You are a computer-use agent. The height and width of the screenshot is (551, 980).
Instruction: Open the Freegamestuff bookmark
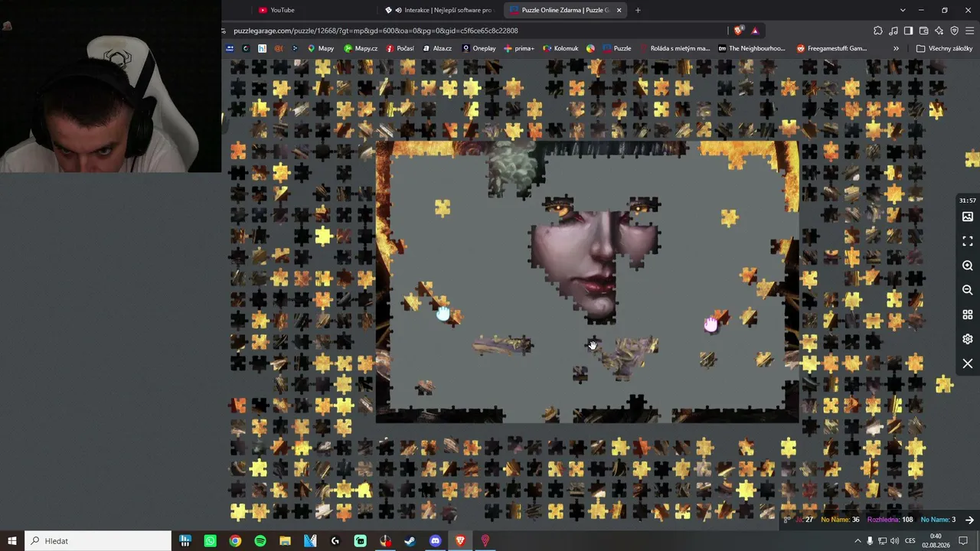pyautogui.click(x=831, y=48)
